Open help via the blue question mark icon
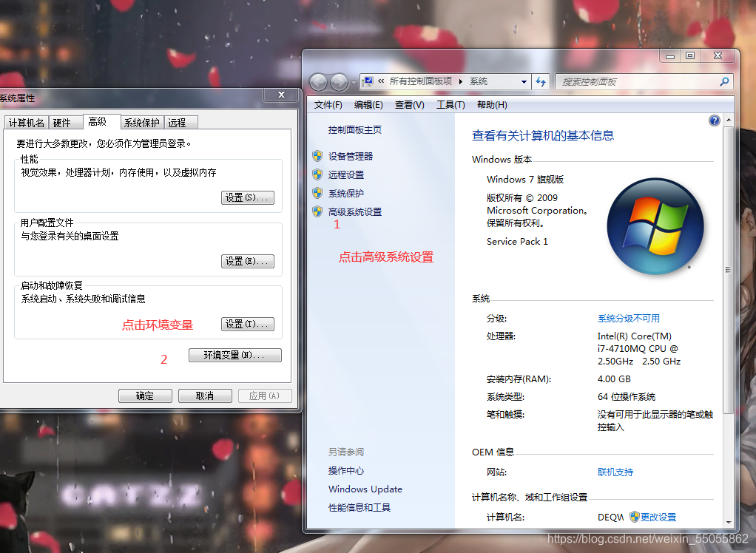The image size is (756, 553). click(714, 121)
